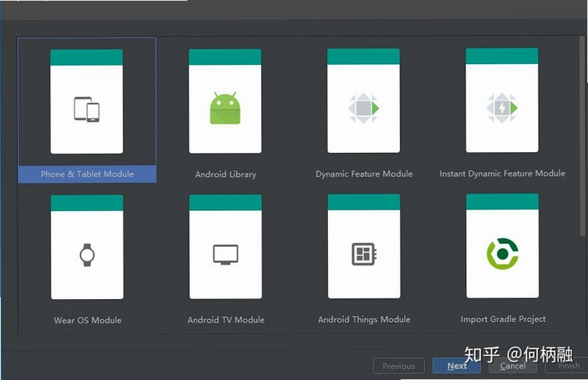Viewport: 588px width, 380px height.
Task: Click the Previous button
Action: 398,366
